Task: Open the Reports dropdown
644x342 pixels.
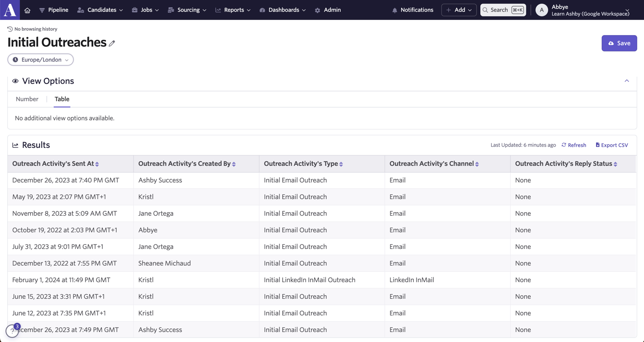Action: pyautogui.click(x=233, y=10)
